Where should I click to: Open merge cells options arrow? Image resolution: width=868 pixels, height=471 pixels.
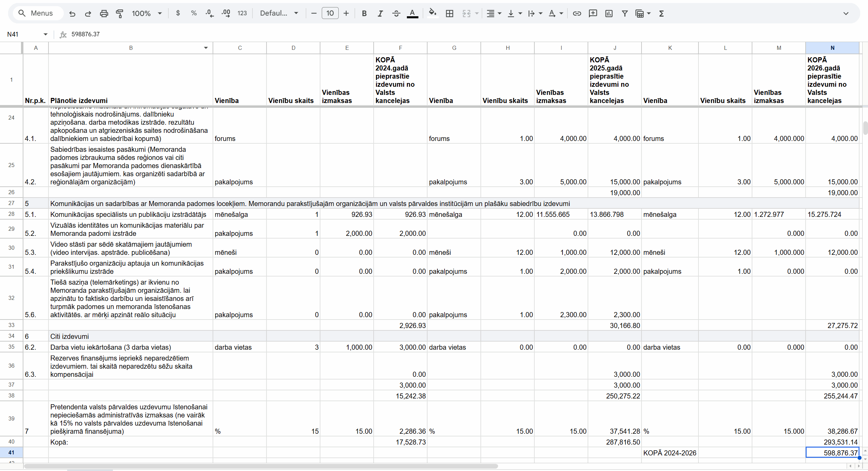point(477,13)
